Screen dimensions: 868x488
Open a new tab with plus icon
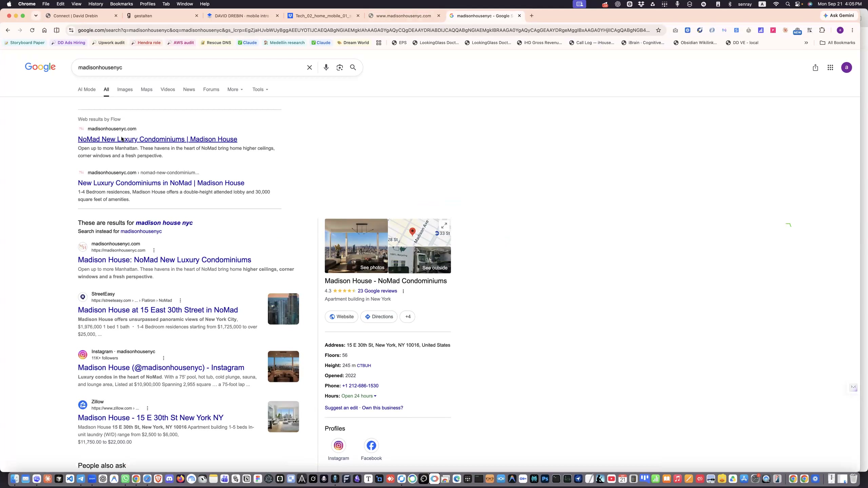click(x=531, y=16)
